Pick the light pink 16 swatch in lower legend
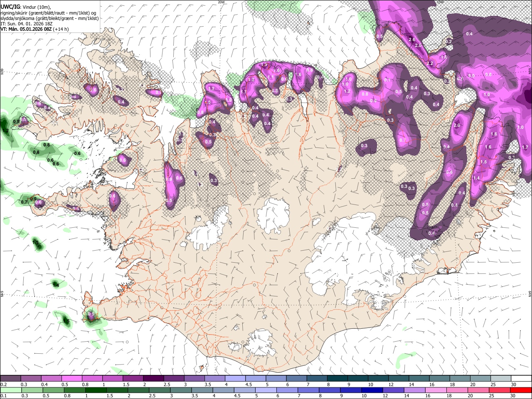Image resolution: width=532 pixels, height=399 pixels. [x=436, y=390]
